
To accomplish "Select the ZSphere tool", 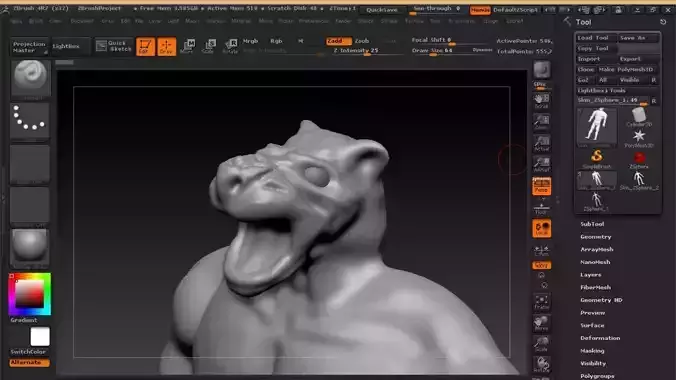I will click(638, 159).
